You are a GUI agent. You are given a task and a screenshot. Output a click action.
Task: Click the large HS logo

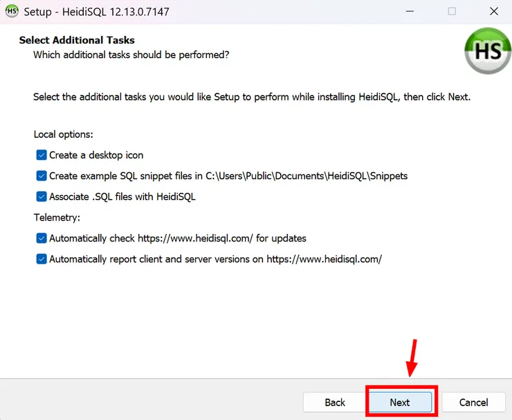[488, 51]
